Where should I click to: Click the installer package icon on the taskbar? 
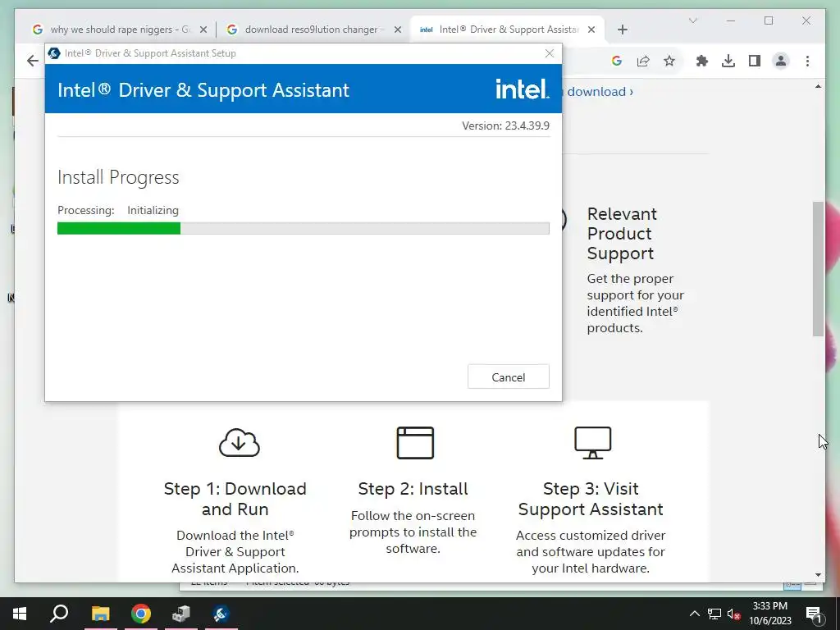[181, 614]
